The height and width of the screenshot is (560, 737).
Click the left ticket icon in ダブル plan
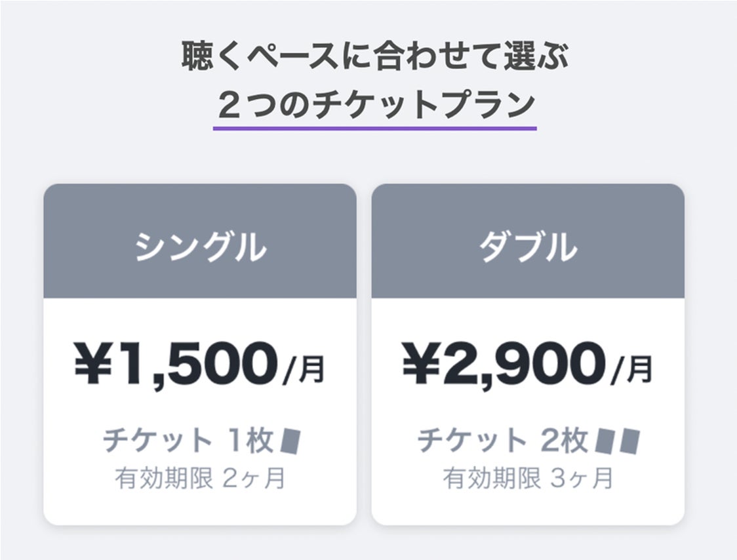tap(605, 441)
